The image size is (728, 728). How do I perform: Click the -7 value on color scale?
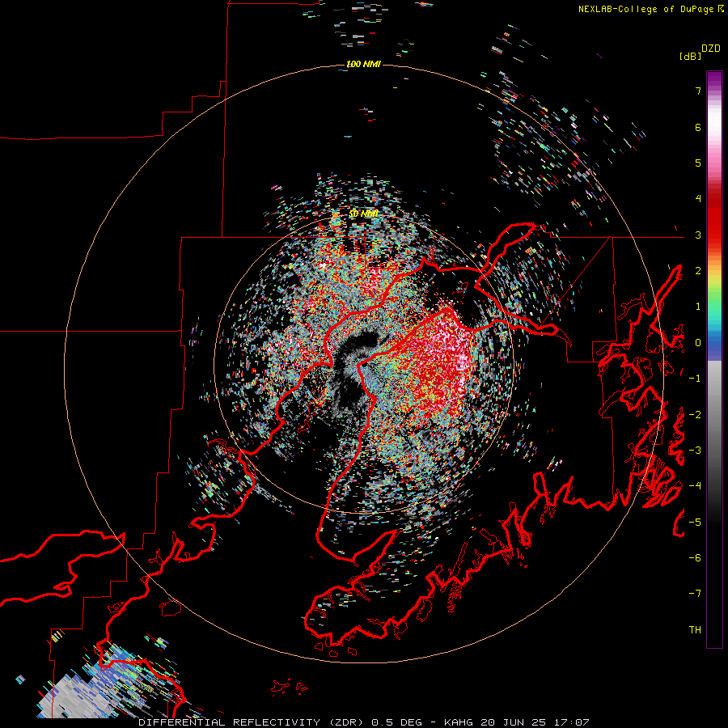695,594
